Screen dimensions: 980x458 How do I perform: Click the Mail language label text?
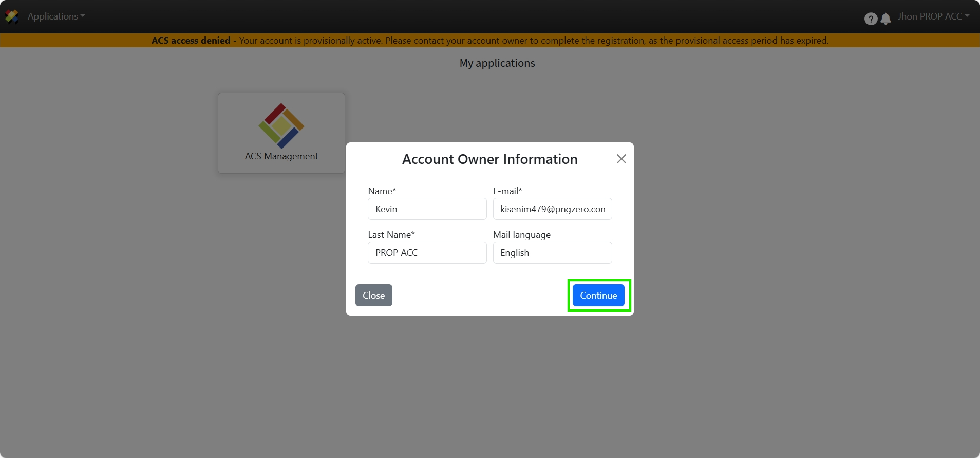(521, 235)
